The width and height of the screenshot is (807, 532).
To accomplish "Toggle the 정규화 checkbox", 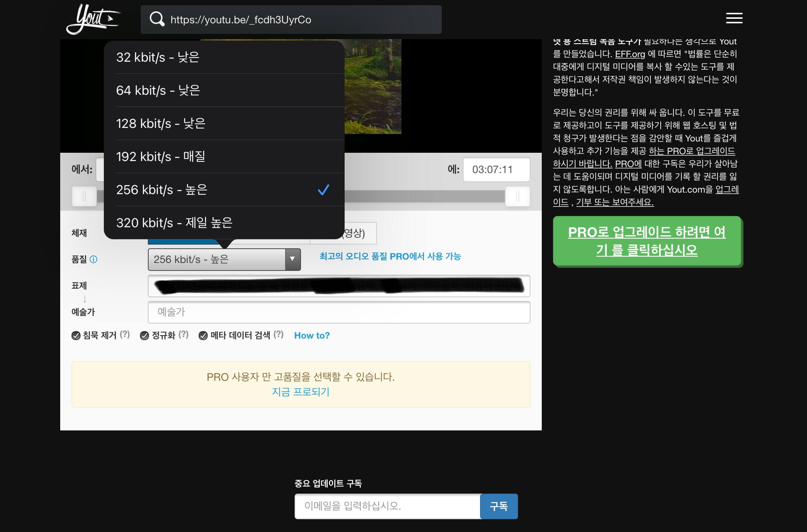I will coord(144,336).
